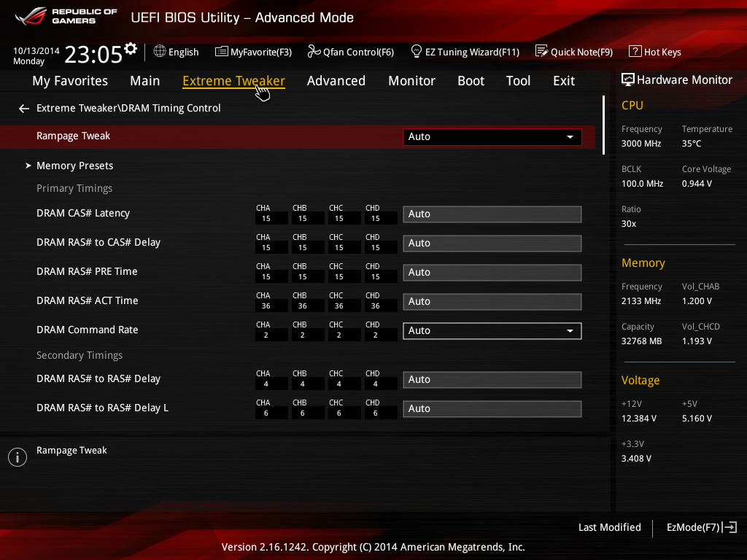The width and height of the screenshot is (747, 560).
Task: Click the date 10/13/2014
Action: click(36, 50)
